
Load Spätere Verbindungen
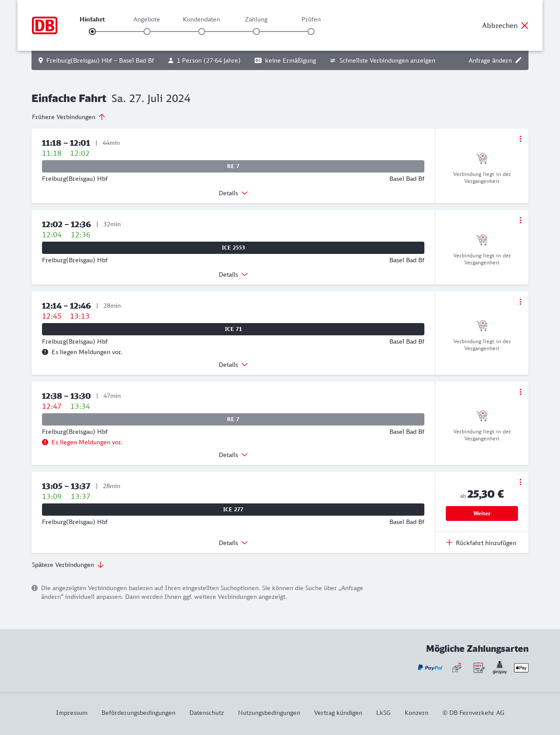pyautogui.click(x=68, y=565)
